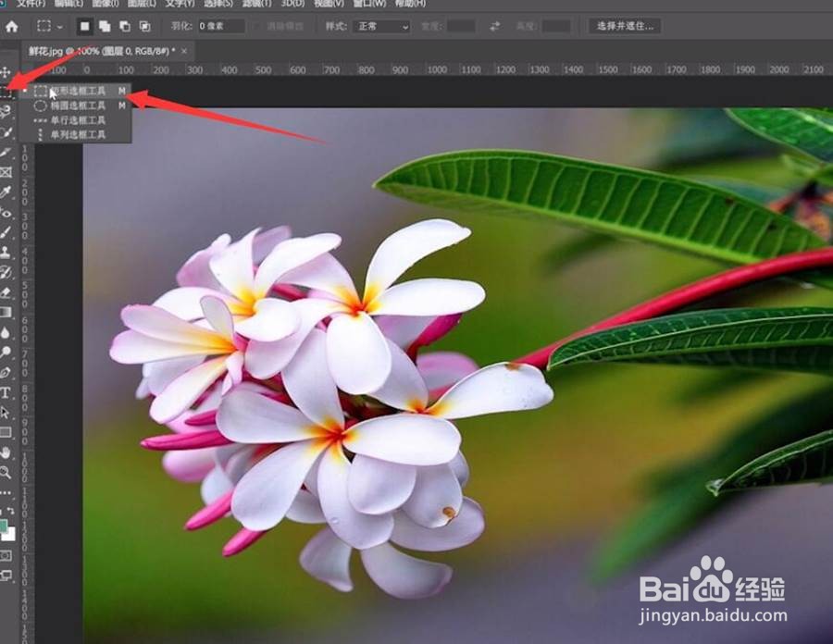
Task: Select the Crop tool
Action: click(x=6, y=153)
